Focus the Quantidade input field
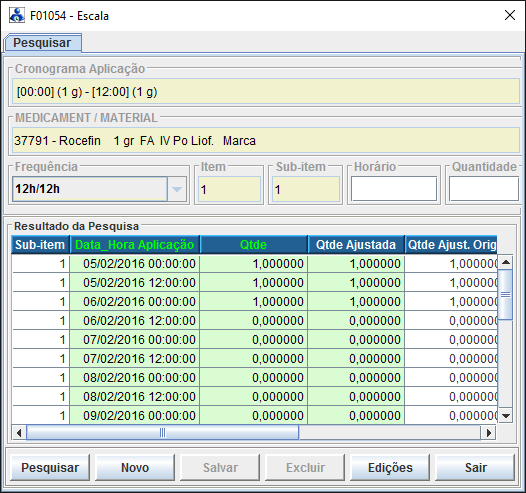The image size is (526, 493). coord(484,189)
